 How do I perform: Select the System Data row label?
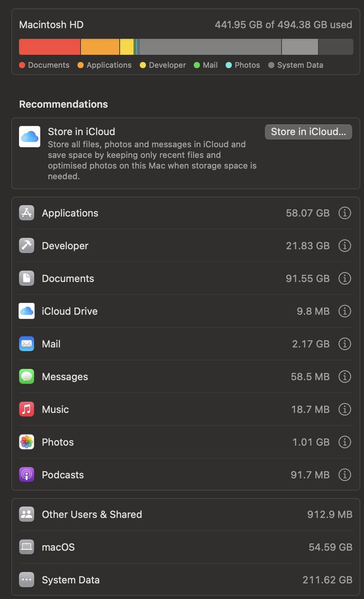click(71, 580)
